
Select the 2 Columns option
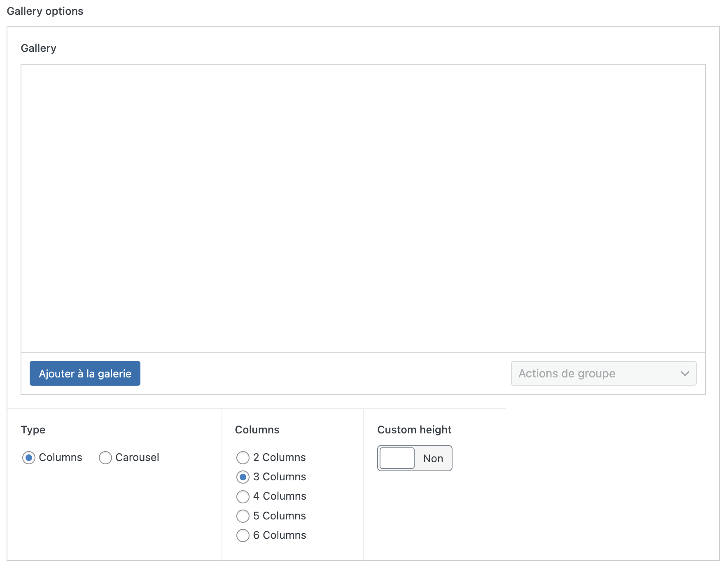point(243,458)
